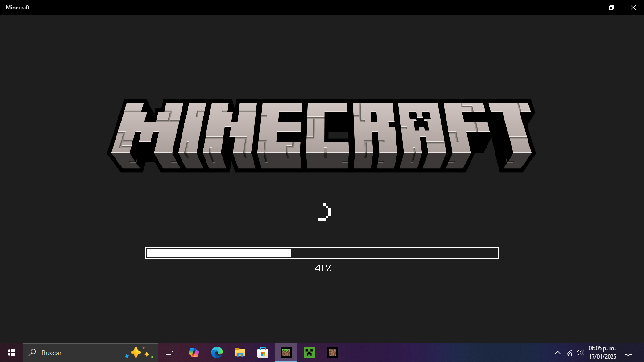Open the volume control in the tray
The height and width of the screenshot is (362, 644).
coord(580,353)
